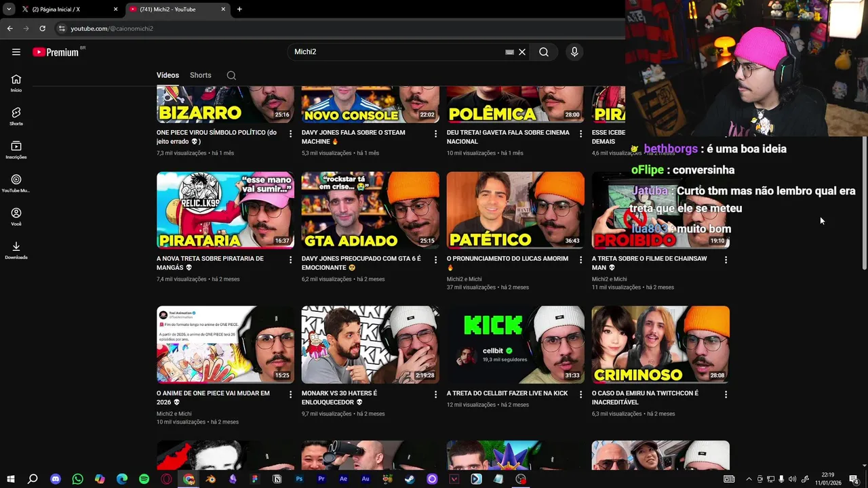868x488 pixels.
Task: Open more options for MONARK VS 30 HATERS
Action: [435, 394]
